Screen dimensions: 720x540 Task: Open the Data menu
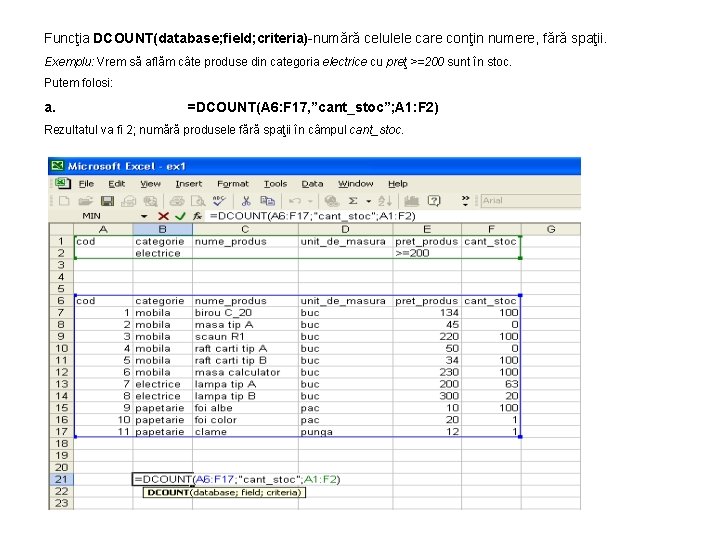(x=312, y=184)
